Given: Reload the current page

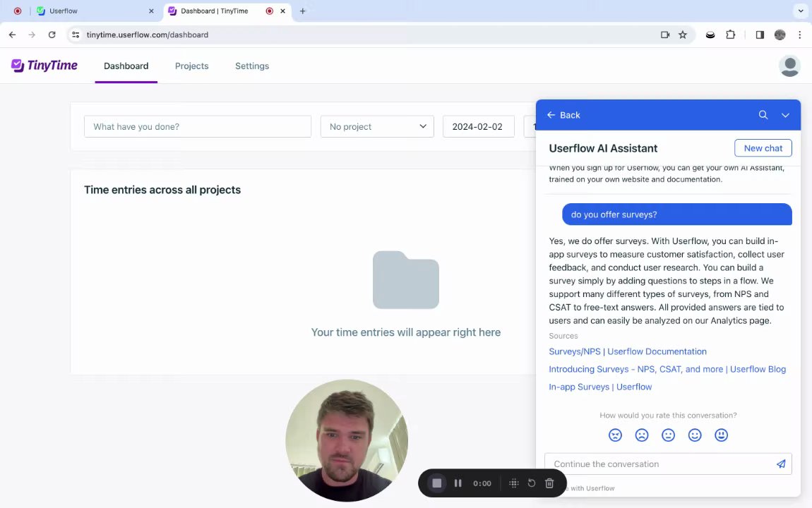Looking at the screenshot, I should pos(52,35).
